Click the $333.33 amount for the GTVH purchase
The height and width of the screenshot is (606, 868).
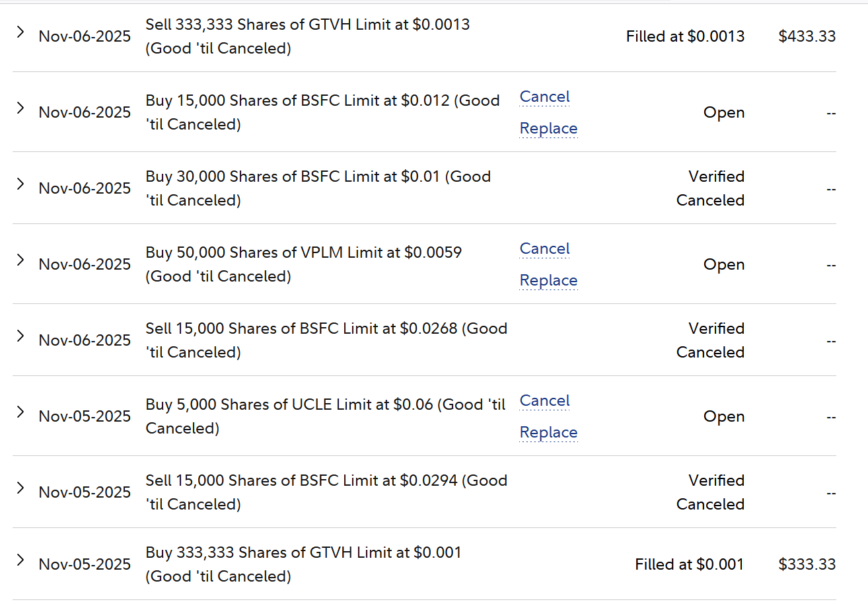(x=807, y=564)
